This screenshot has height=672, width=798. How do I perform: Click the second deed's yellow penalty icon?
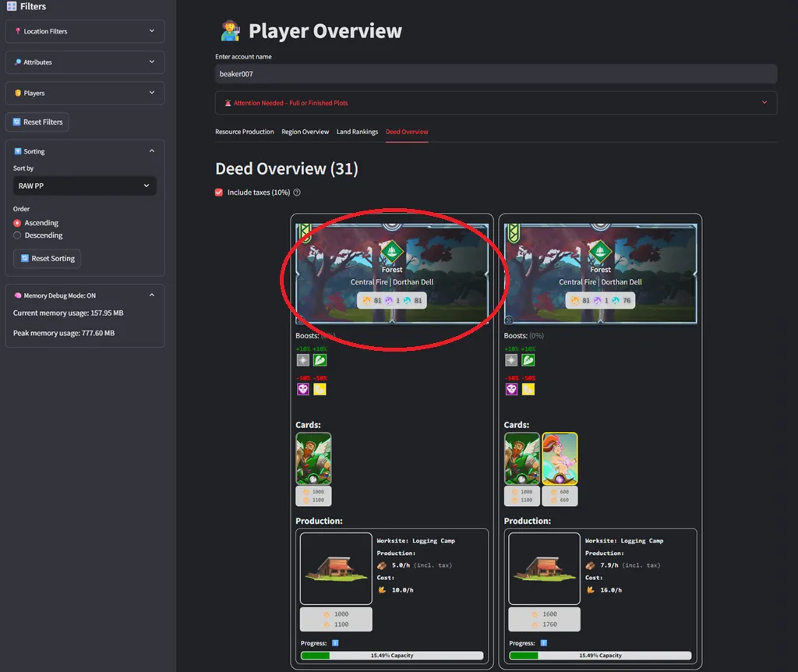click(528, 390)
